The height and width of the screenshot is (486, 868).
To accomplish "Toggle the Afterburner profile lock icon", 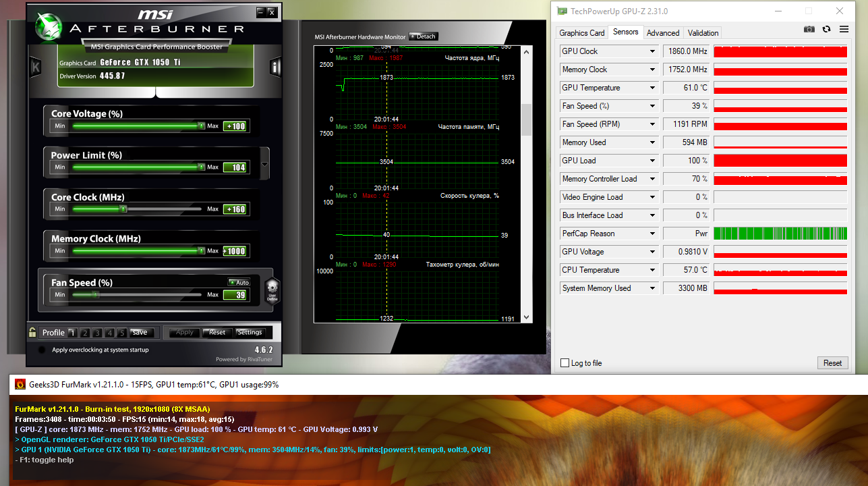I will 32,332.
